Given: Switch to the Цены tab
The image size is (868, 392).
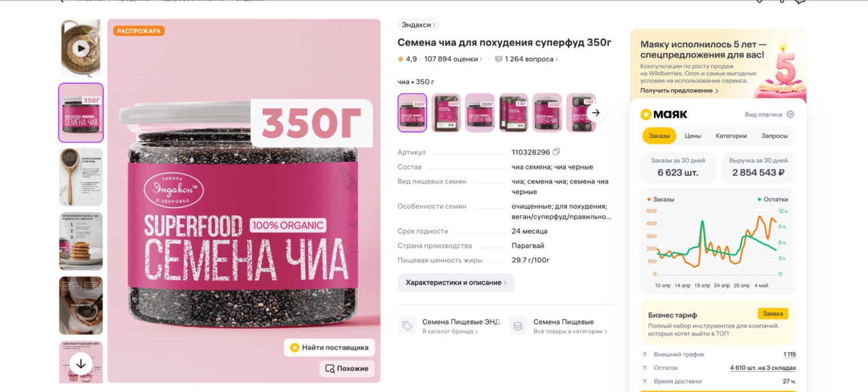Looking at the screenshot, I should click(x=693, y=136).
